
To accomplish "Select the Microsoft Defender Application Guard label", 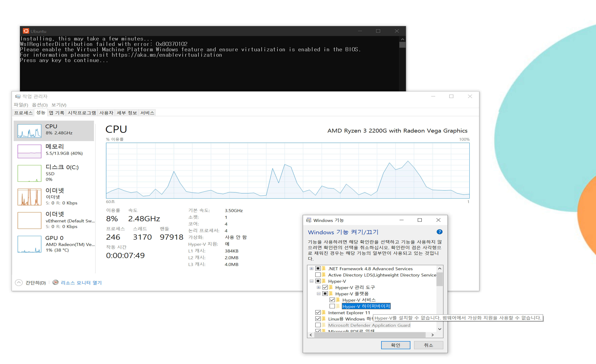I will tap(369, 325).
